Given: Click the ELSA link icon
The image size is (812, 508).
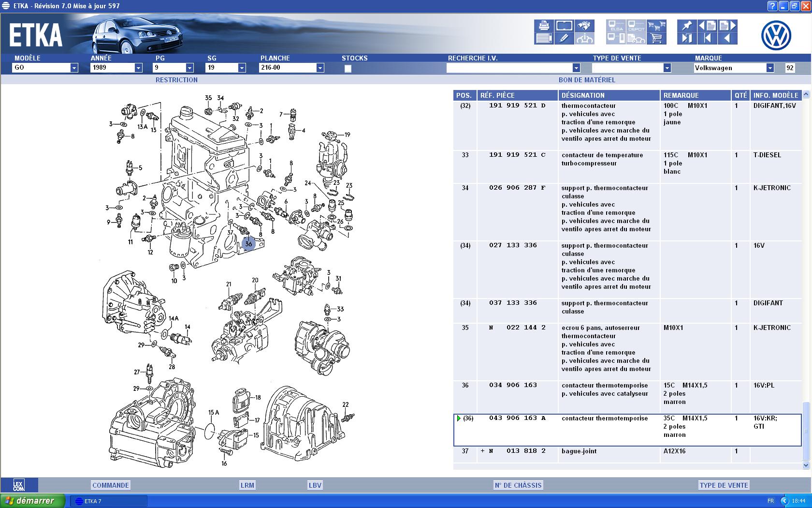Looking at the screenshot, I should (616, 26).
